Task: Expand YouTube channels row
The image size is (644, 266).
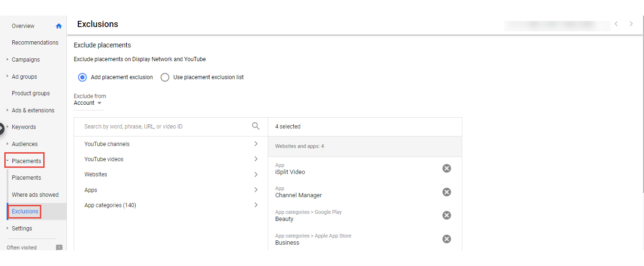Action: tap(256, 144)
